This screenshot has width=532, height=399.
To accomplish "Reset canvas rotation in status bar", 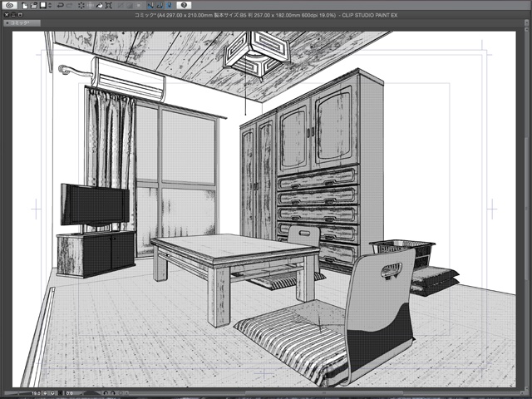I will click(121, 393).
